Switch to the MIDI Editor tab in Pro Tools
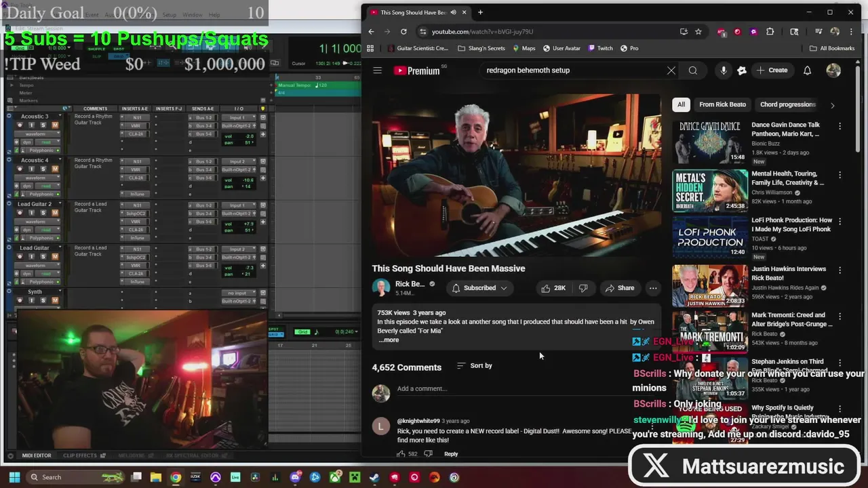 point(36,455)
